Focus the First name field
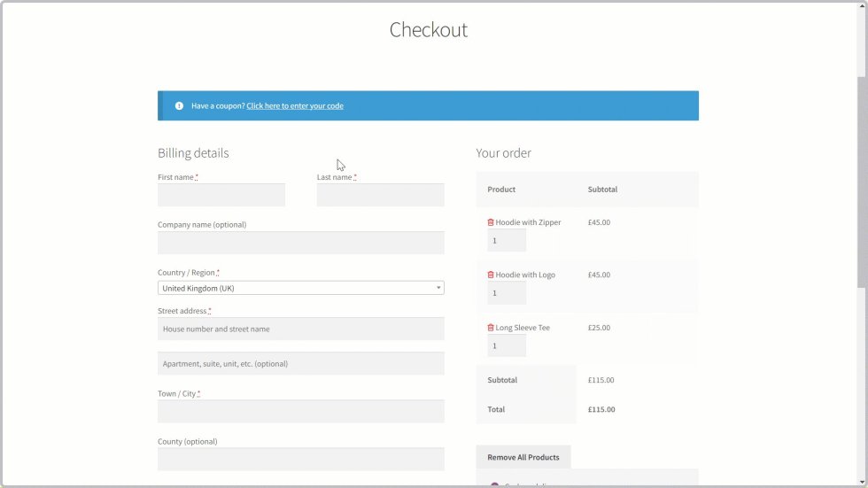This screenshot has height=488, width=868. pyautogui.click(x=221, y=196)
